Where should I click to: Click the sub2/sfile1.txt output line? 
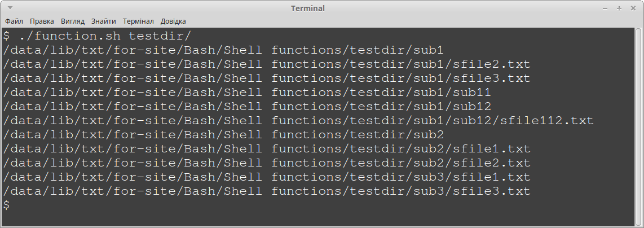click(x=267, y=149)
